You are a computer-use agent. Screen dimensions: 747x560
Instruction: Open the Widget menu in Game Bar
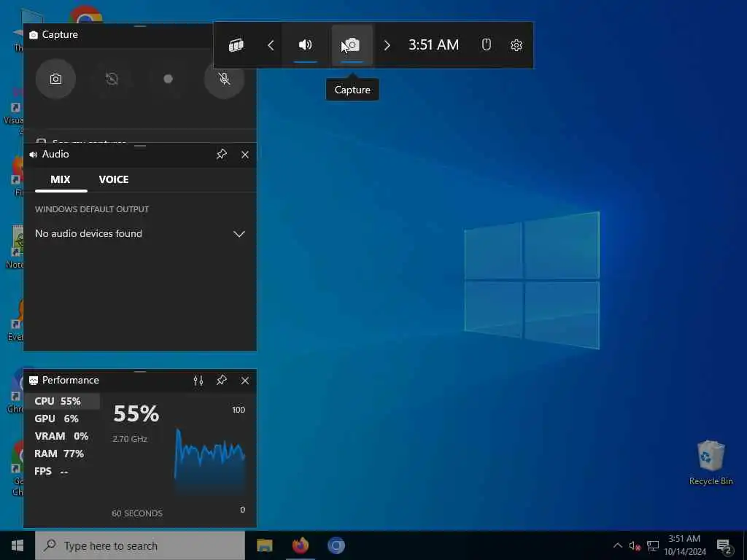pos(236,45)
